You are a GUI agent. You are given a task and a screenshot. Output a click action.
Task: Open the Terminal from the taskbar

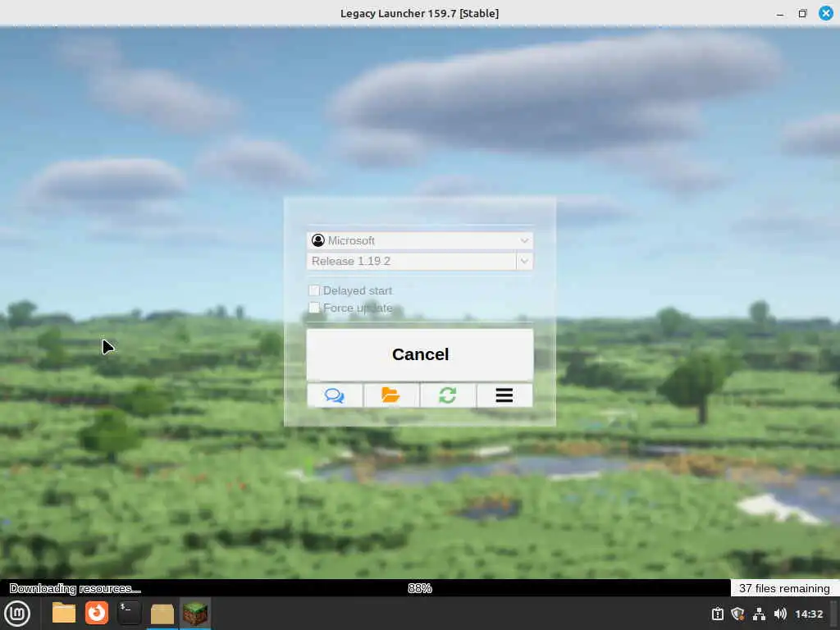(129, 614)
